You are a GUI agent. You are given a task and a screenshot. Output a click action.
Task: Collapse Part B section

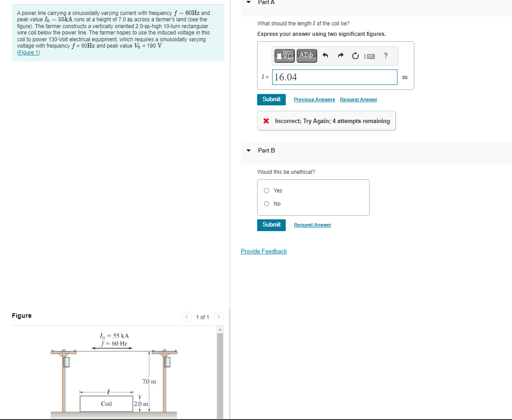pyautogui.click(x=249, y=150)
